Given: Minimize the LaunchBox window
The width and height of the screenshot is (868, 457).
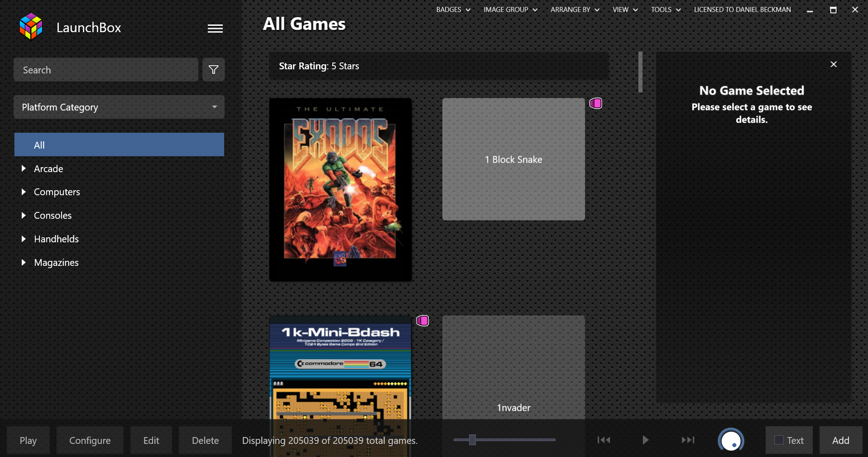Looking at the screenshot, I should [810, 10].
